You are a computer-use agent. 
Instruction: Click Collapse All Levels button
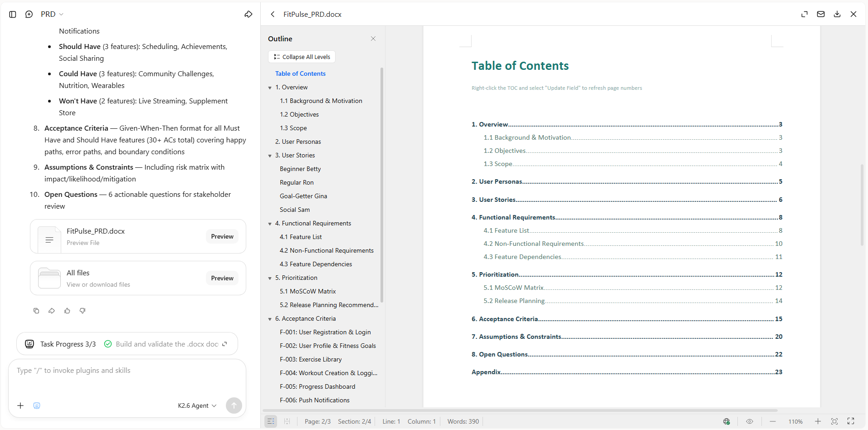[302, 57]
